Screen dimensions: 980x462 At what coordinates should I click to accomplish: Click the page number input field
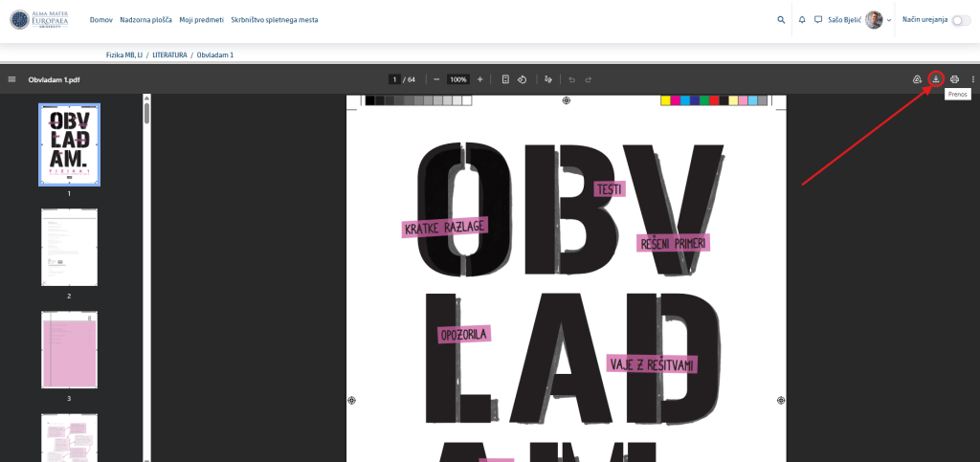(394, 79)
